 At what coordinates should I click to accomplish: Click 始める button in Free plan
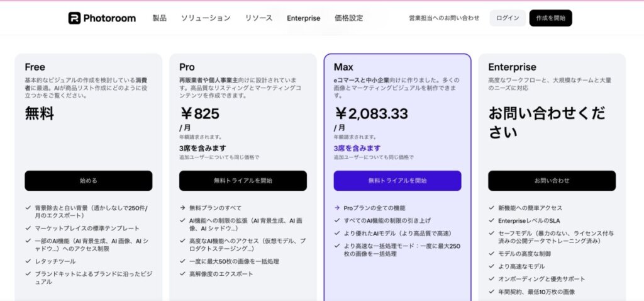coord(88,181)
